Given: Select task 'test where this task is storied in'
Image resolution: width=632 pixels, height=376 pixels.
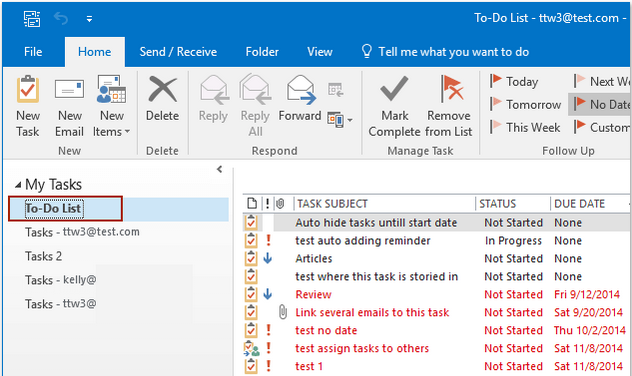Looking at the screenshot, I should [x=376, y=276].
